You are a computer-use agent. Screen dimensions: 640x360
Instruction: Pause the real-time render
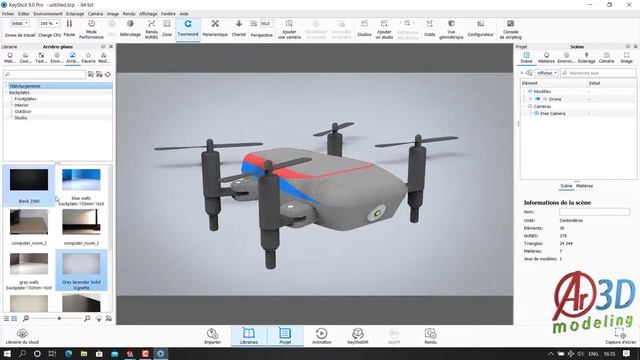pos(69,29)
